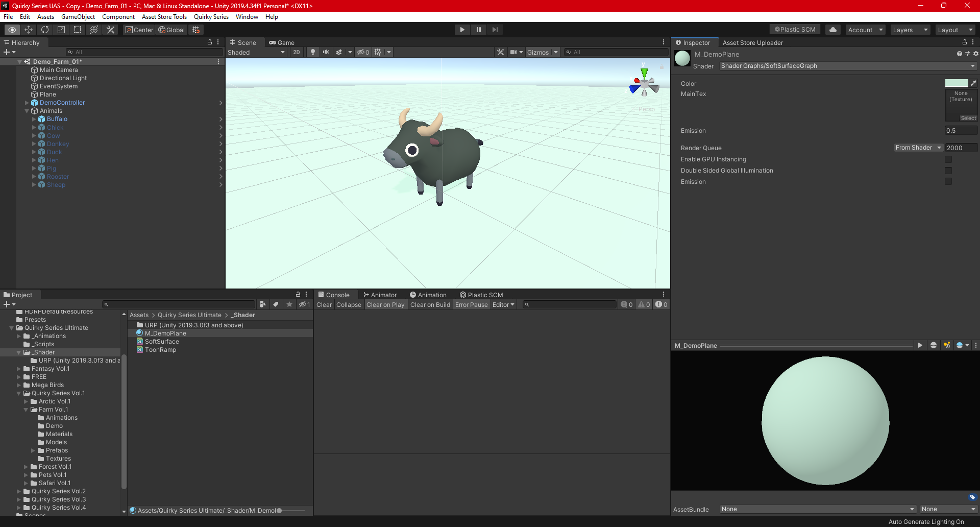
Task: Toggle the Emission checkbox in the Inspector
Action: tap(948, 181)
